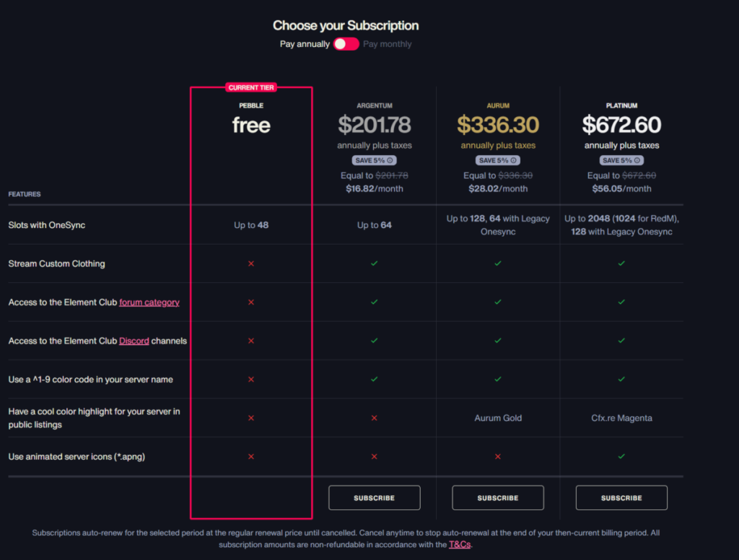Click Platinum's animated server icons checkmark
Screen dimensions: 739x560
click(x=621, y=457)
